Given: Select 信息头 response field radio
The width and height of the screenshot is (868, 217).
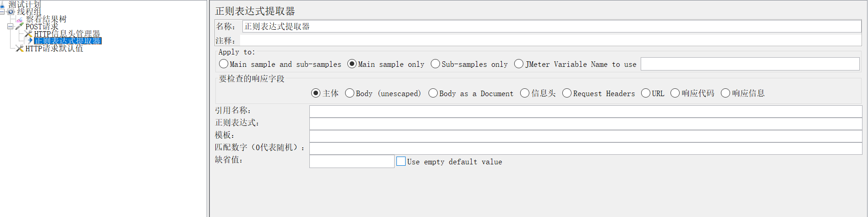Looking at the screenshot, I should (x=538, y=93).
